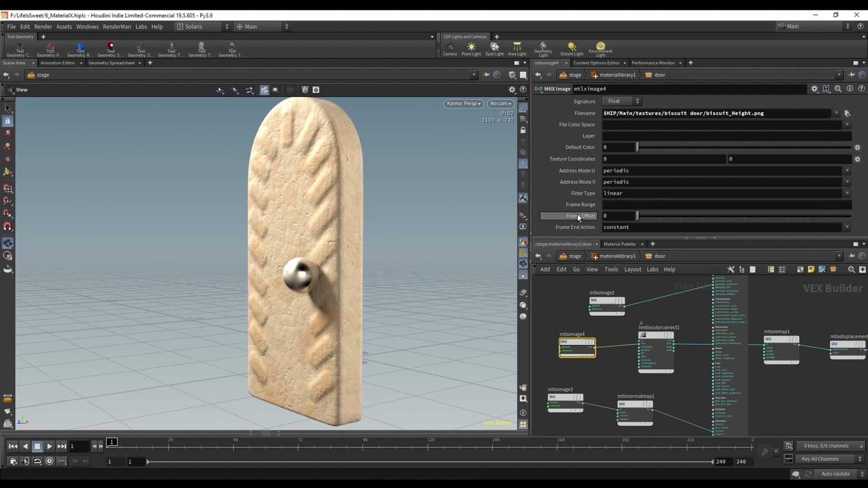Add a Point Light from the shelf
868x488 pixels.
[x=471, y=48]
